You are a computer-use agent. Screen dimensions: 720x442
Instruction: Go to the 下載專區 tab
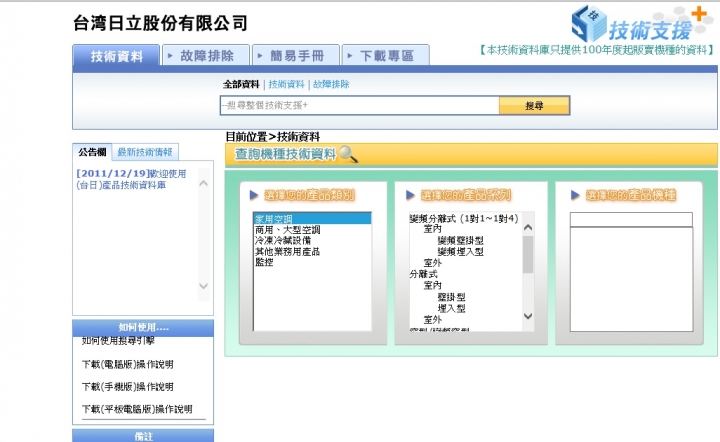coord(386,56)
